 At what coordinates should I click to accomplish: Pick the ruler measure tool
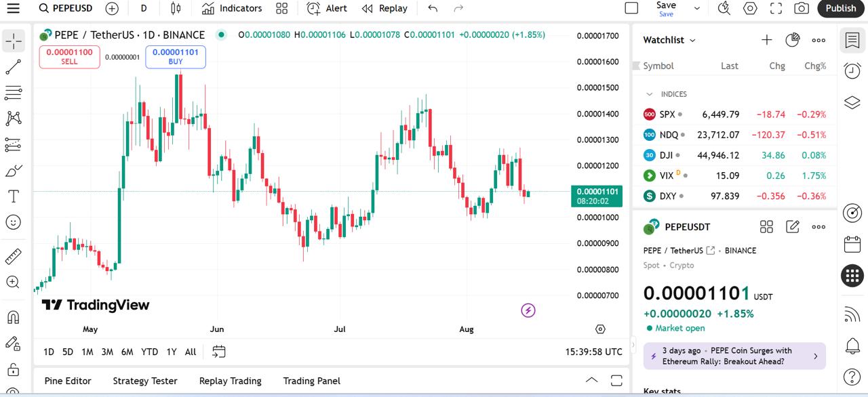point(14,257)
